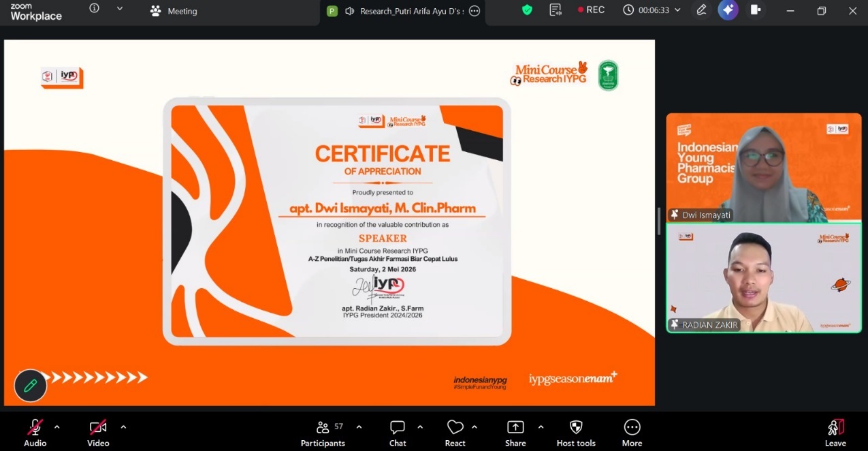Open the annotate pen icon in title bar
This screenshot has height=451, width=868.
pyautogui.click(x=701, y=10)
